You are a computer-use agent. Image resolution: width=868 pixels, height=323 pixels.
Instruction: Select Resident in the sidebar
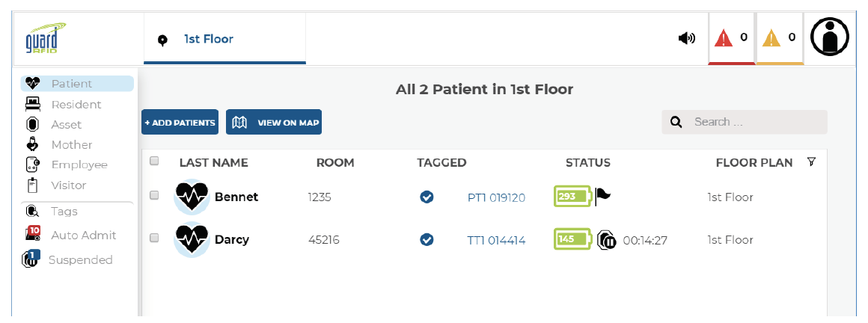77,104
